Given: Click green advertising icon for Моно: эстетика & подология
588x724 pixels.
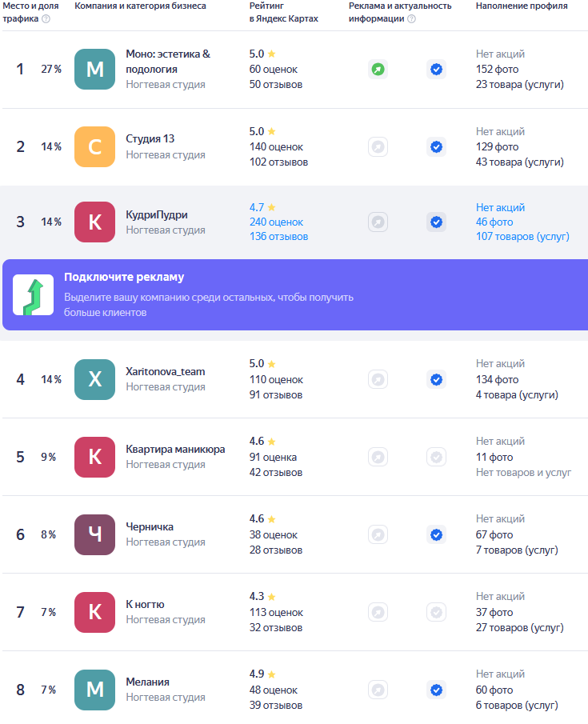Looking at the screenshot, I should click(x=378, y=70).
